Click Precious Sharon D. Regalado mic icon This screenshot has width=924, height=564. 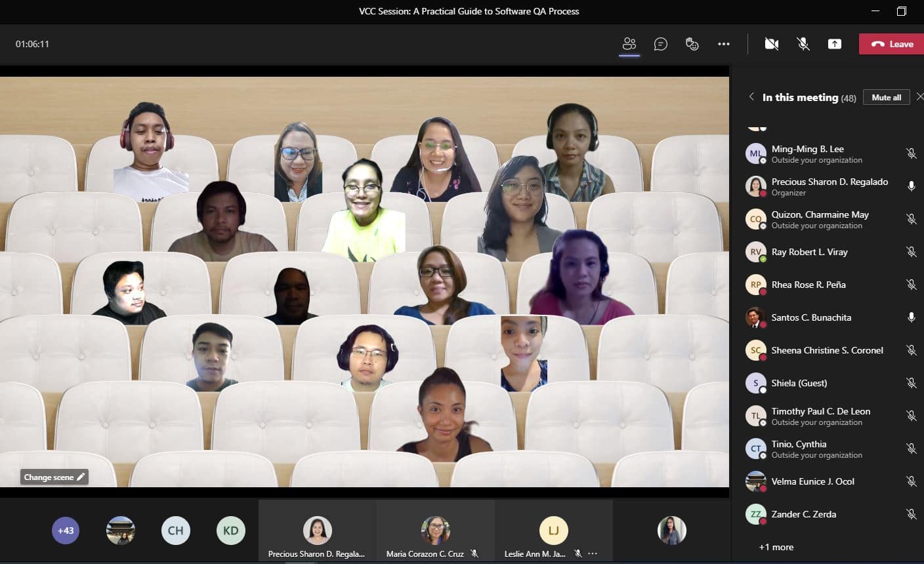pyautogui.click(x=911, y=186)
